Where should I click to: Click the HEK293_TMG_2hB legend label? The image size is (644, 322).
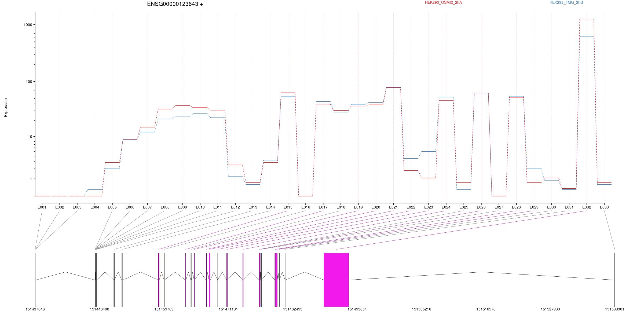[566, 2]
